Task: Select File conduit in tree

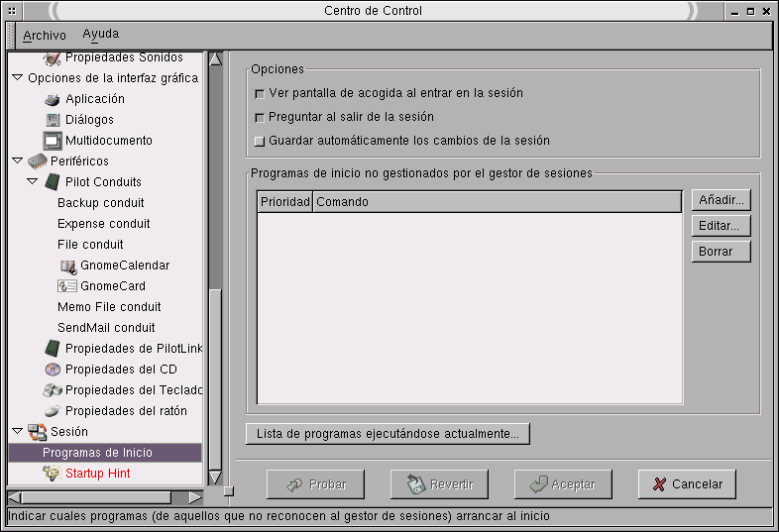Action: [x=90, y=245]
